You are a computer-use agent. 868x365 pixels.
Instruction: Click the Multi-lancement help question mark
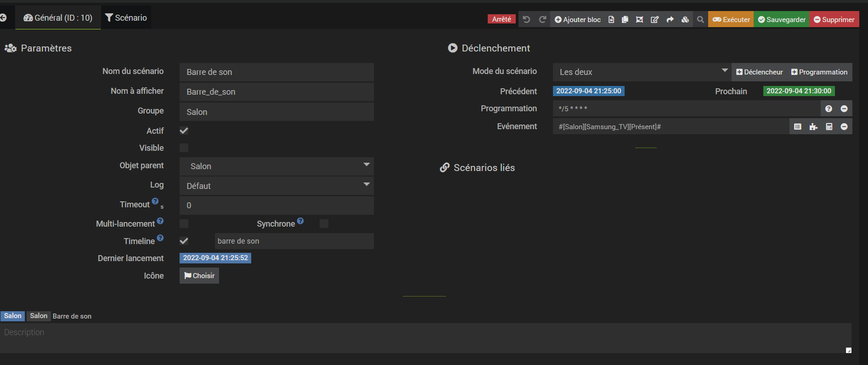[160, 221]
